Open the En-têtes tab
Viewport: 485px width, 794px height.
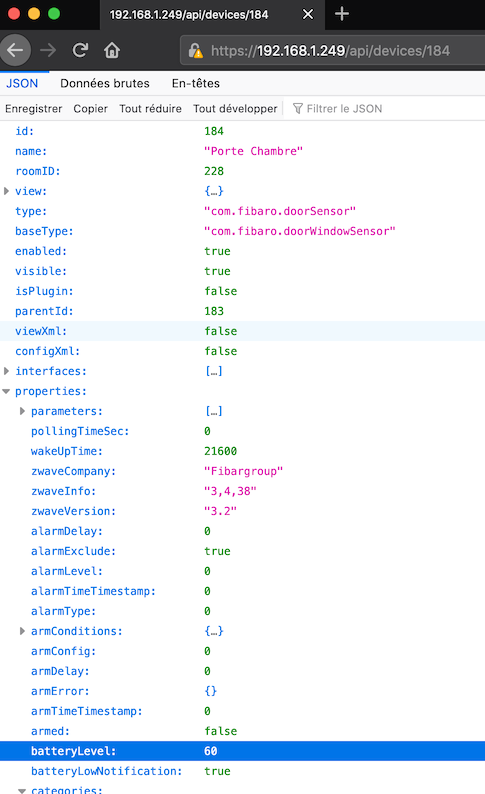(196, 83)
